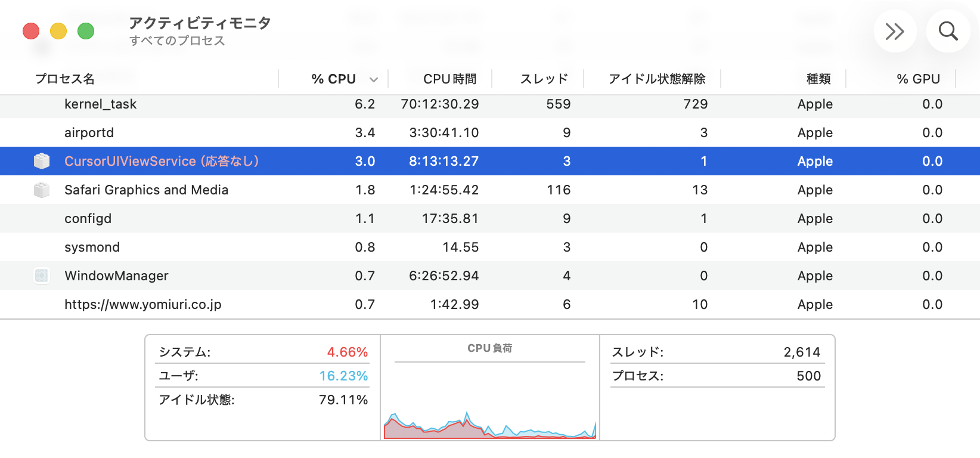
Task: Select the https://www.yomiuri.co.jp process
Action: 143,304
